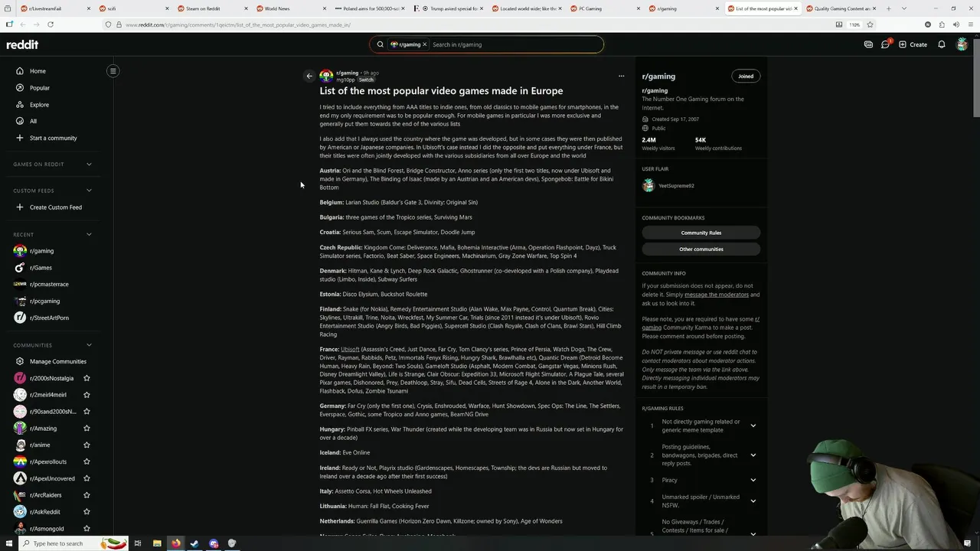
Task: Open r/StreetArtPorn from Recent list
Action: (x=49, y=318)
